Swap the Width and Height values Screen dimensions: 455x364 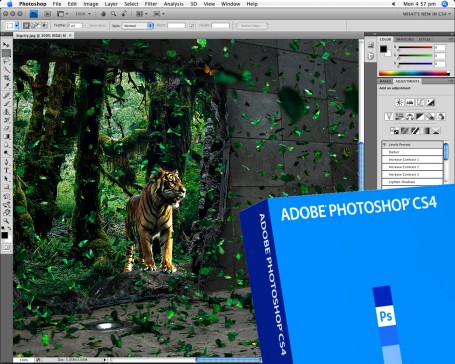[192, 26]
